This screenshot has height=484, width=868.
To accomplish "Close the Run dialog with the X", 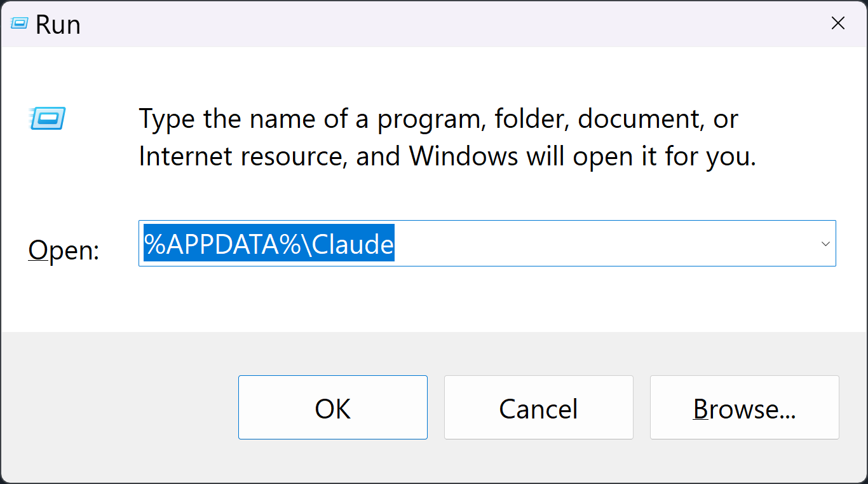I will click(838, 24).
